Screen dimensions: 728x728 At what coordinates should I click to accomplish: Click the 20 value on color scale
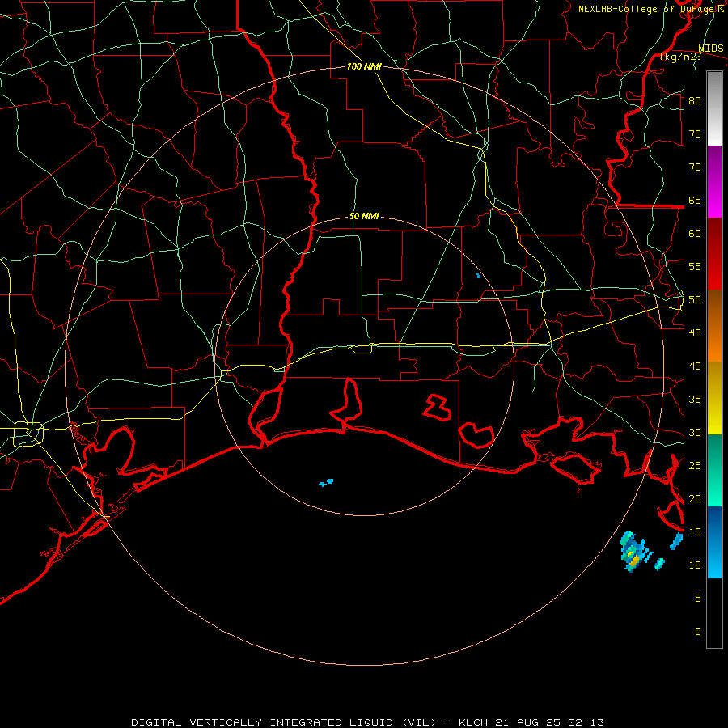695,498
